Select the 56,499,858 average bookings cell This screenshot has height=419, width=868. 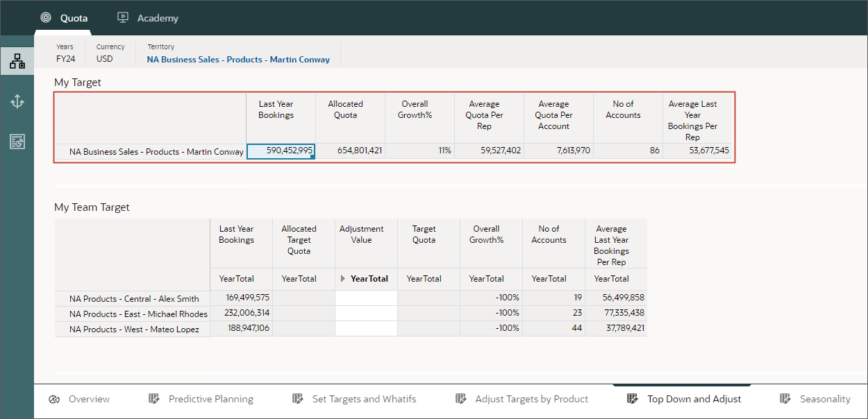616,298
